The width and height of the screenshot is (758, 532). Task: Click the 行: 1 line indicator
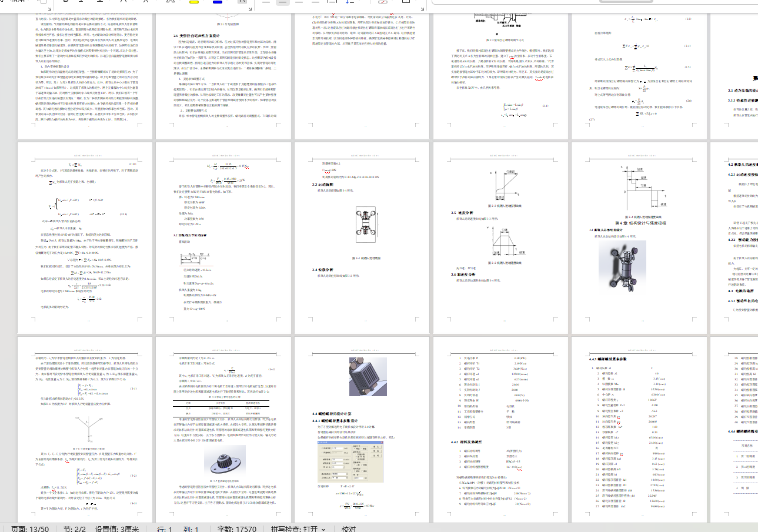coord(165,529)
